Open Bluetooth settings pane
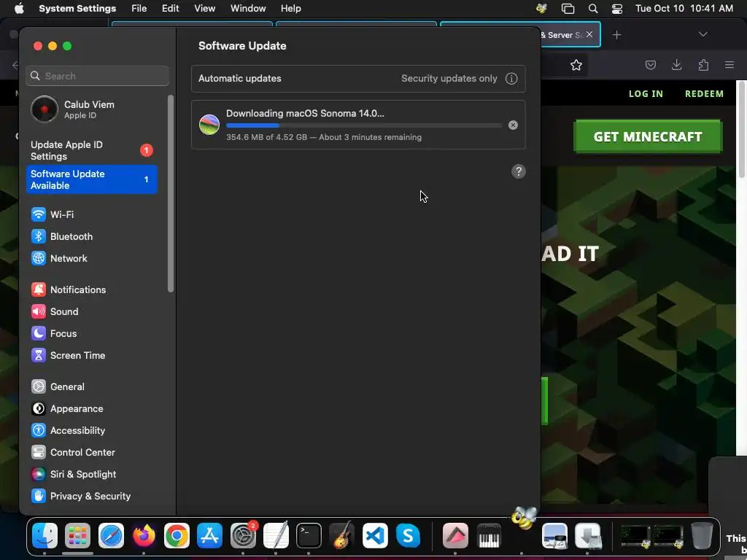 [x=62, y=236]
